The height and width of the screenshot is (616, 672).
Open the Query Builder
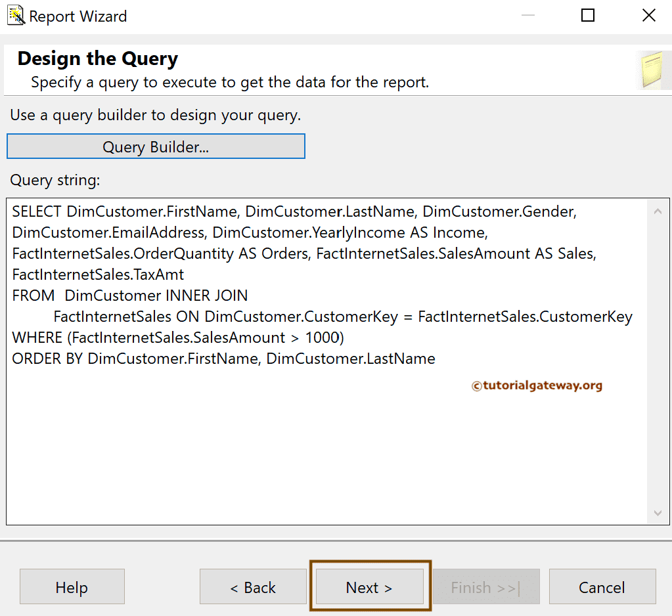click(x=156, y=146)
